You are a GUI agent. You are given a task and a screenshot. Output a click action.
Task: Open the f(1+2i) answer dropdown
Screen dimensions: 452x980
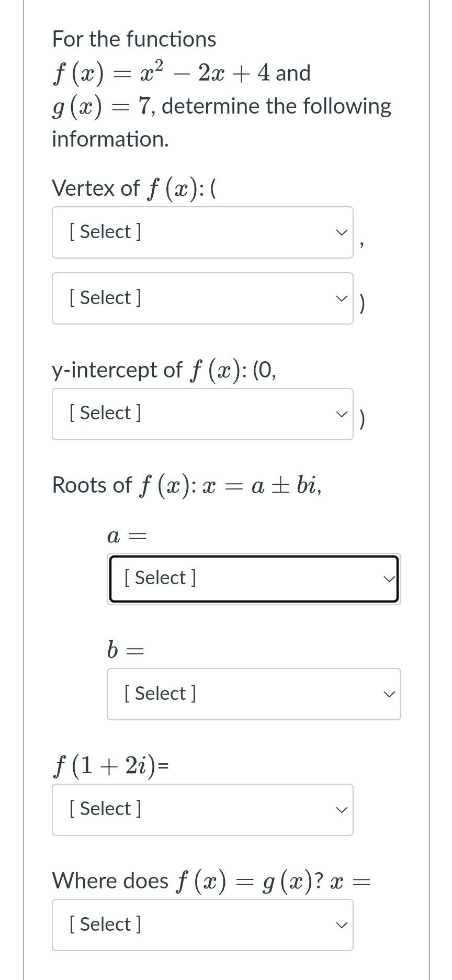pos(202,809)
